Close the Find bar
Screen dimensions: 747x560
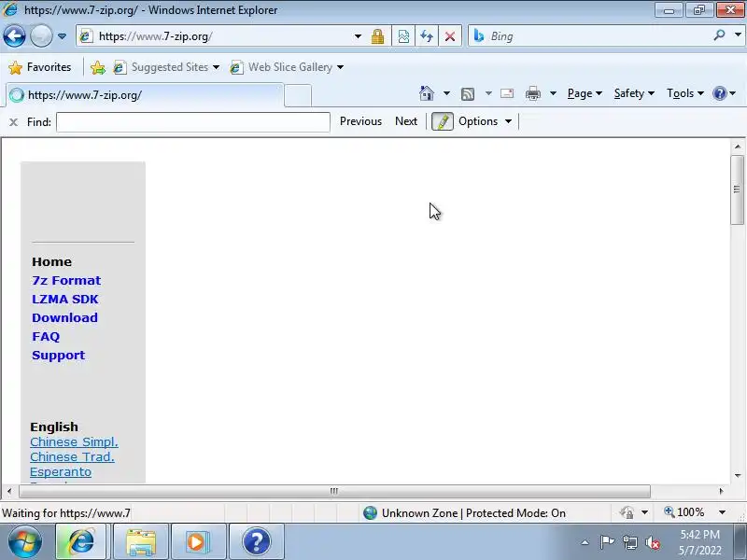coord(14,122)
